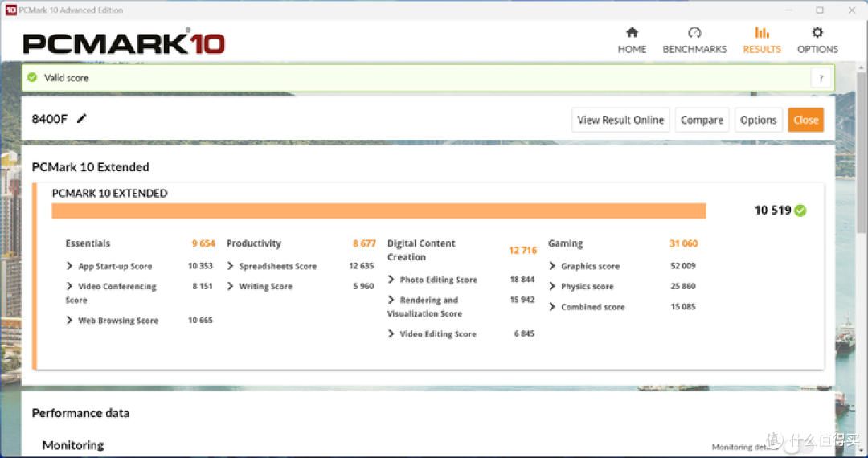The width and height of the screenshot is (868, 458).
Task: Click Spreadsheets value 12 635
Action: tap(361, 265)
